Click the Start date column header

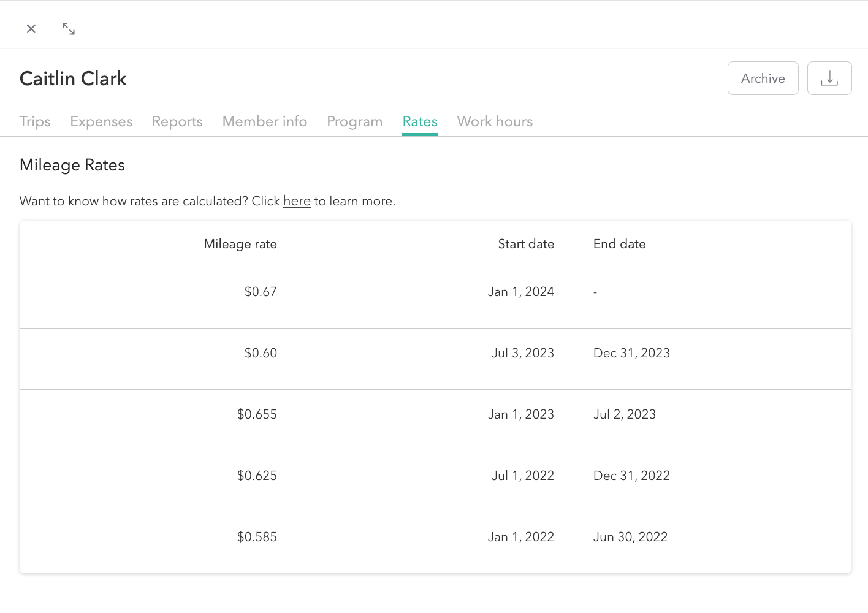point(526,244)
